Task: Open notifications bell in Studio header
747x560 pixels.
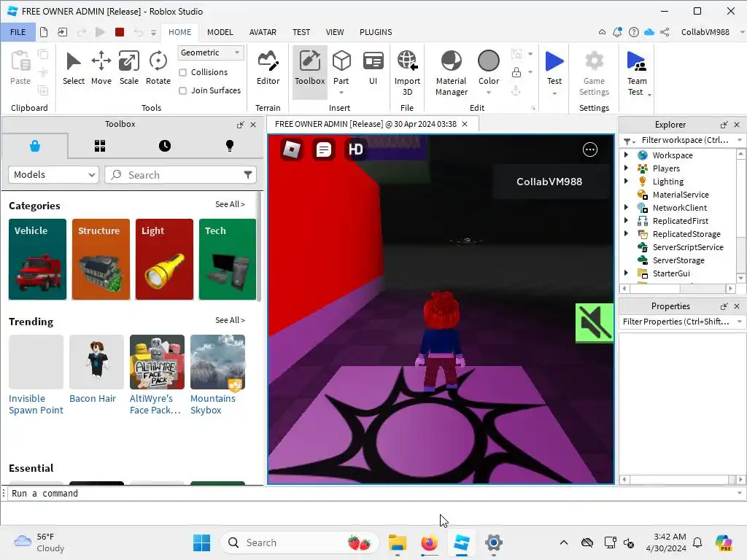Action: 617,32
